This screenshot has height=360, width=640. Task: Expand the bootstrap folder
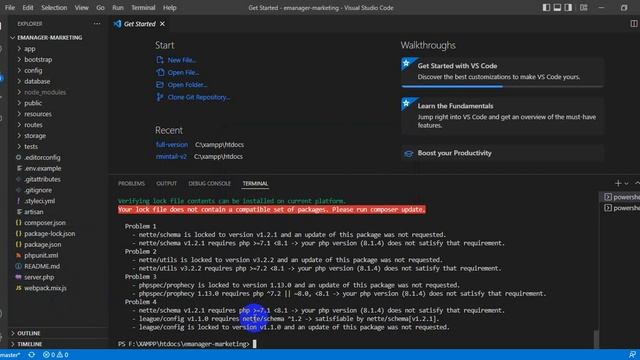(38, 60)
